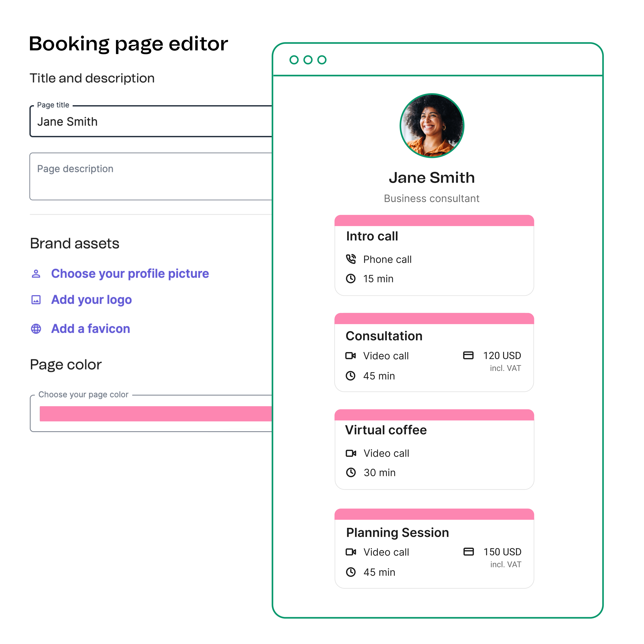Click into the Page description text area
644x644 pixels.
pos(151,176)
